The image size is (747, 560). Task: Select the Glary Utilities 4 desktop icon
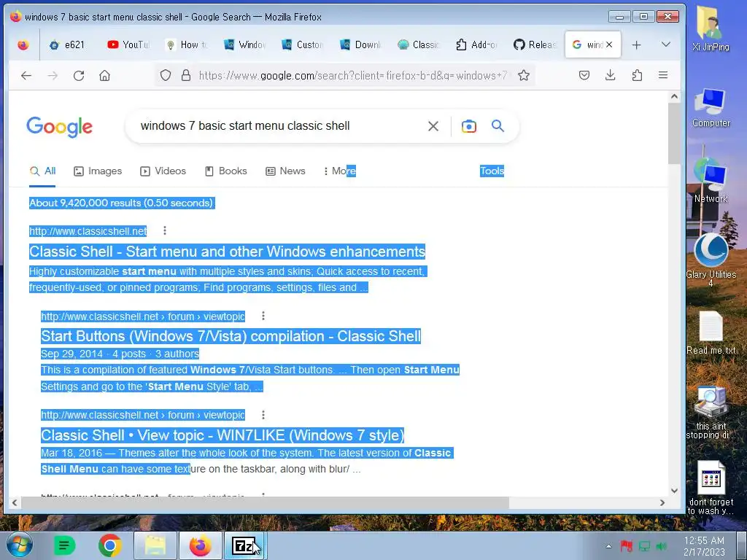(x=711, y=260)
